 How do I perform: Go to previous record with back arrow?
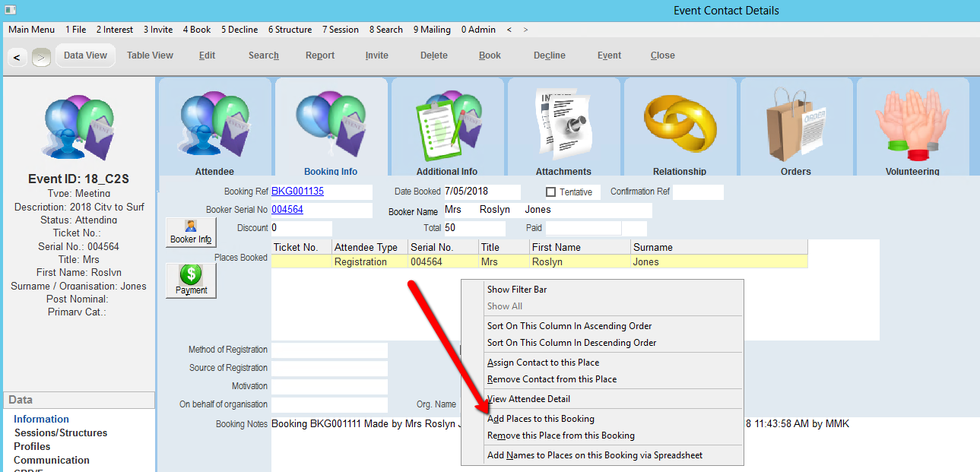click(17, 57)
